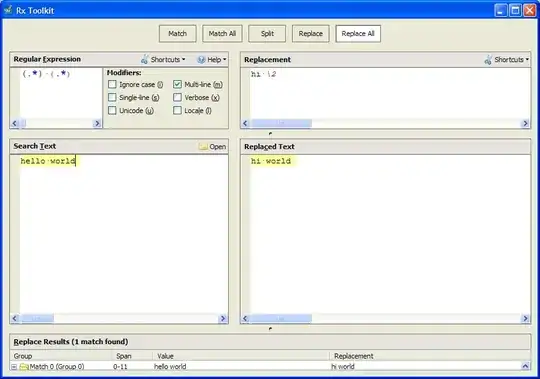Toggle the Verbose (x) checkbox
The height and width of the screenshot is (379, 540).
(x=177, y=97)
